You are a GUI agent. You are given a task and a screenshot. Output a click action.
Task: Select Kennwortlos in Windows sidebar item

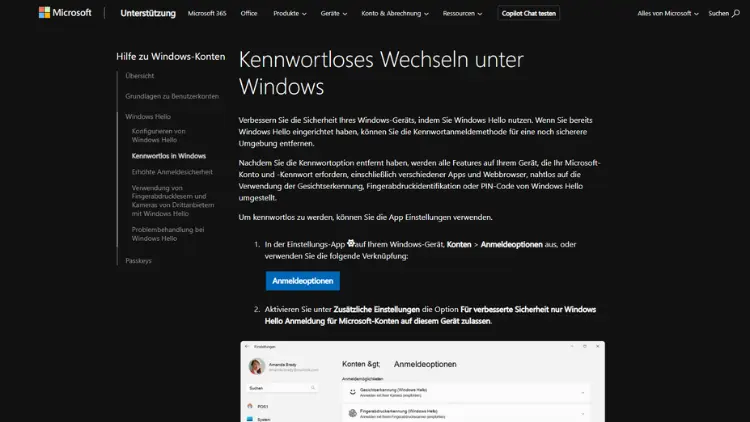[169, 156]
